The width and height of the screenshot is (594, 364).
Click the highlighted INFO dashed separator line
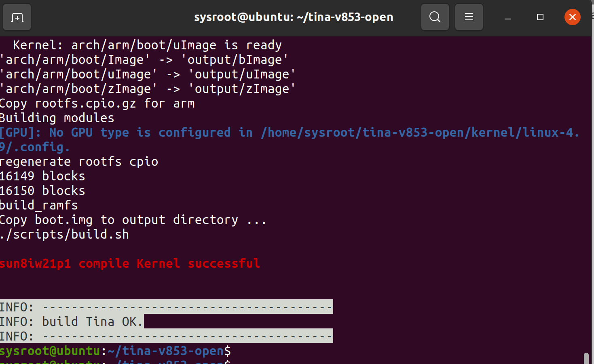[166, 307]
